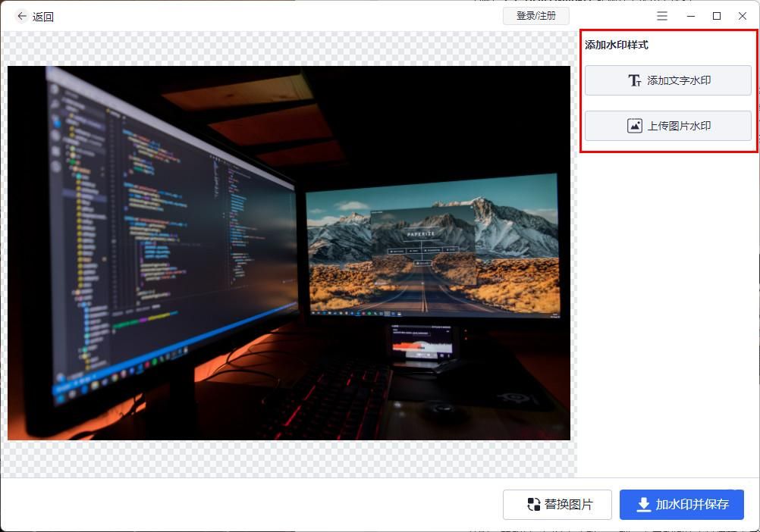
Task: Click the 加水印并保存 save button
Action: pos(681,504)
